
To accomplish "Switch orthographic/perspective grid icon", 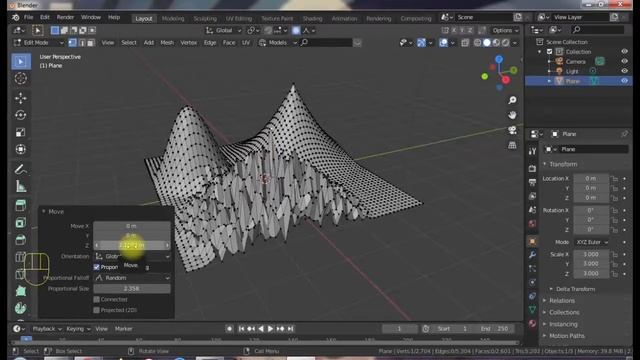I will click(512, 145).
